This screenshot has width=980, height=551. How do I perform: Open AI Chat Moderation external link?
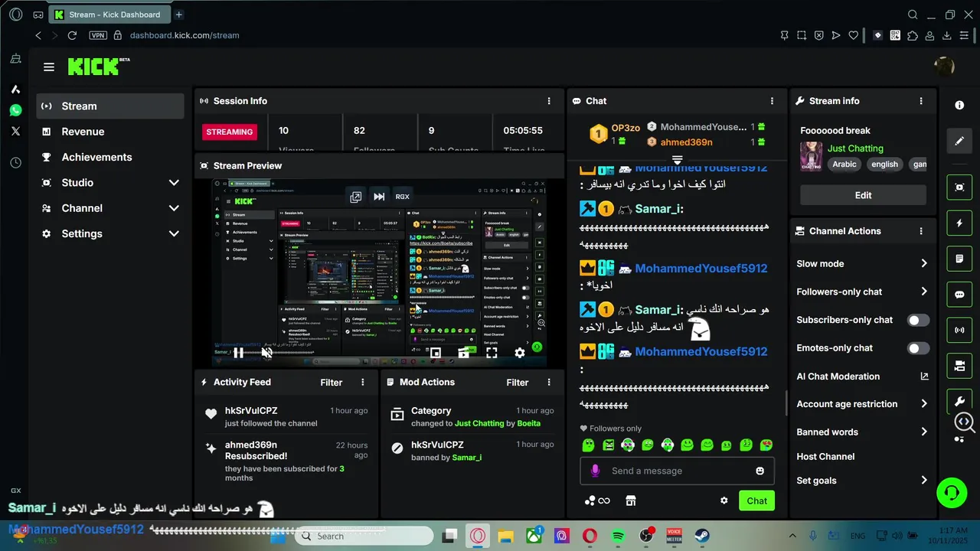point(924,376)
